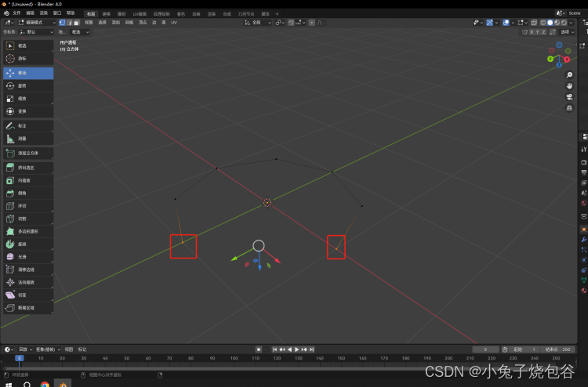The width and height of the screenshot is (588, 387).
Task: Select the Rotate (旋转) tool
Action: pos(28,86)
